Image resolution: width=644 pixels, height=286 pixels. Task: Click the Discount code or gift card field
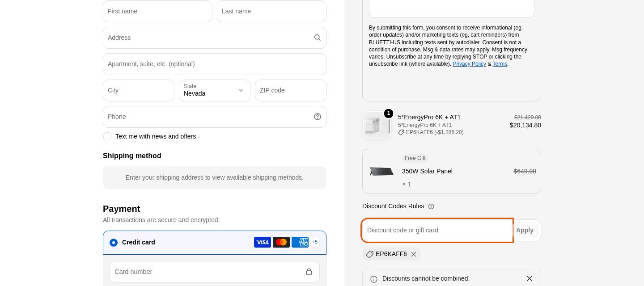[437, 231]
